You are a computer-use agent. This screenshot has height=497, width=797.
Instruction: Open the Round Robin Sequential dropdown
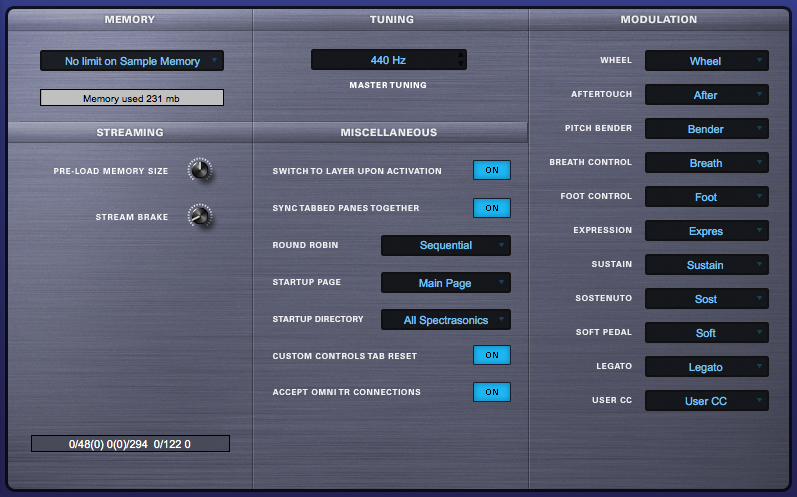pos(446,245)
